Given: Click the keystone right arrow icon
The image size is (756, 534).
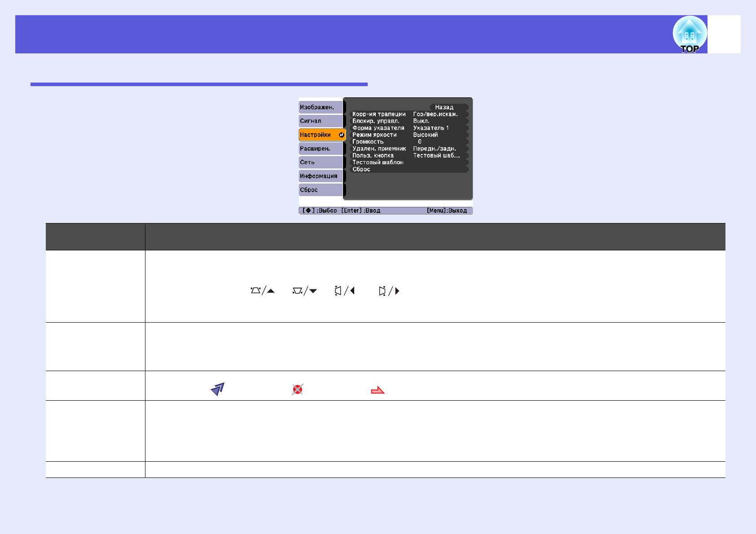Looking at the screenshot, I should pos(389,291).
